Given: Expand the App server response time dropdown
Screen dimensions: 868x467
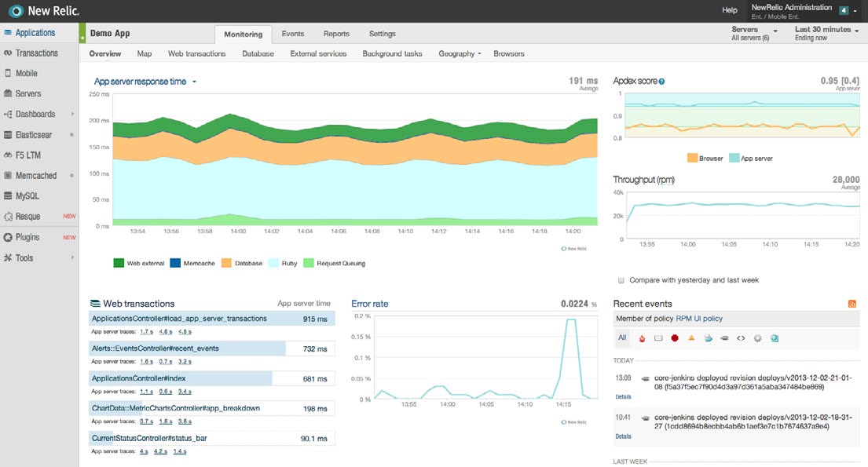Looking at the screenshot, I should pos(194,82).
